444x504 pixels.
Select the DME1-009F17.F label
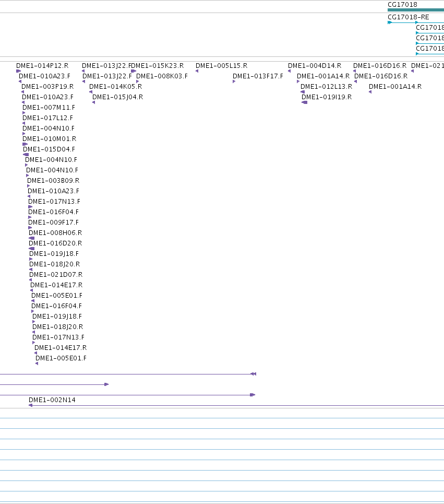pos(54,222)
